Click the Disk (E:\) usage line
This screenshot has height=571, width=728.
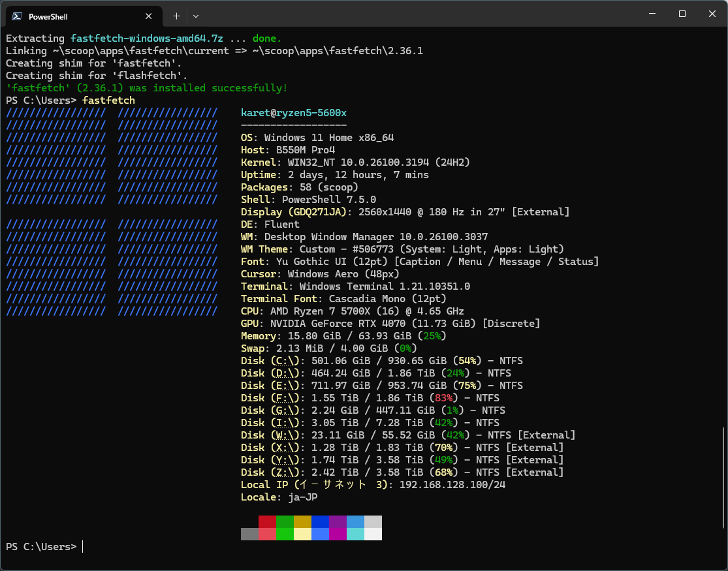click(x=382, y=386)
